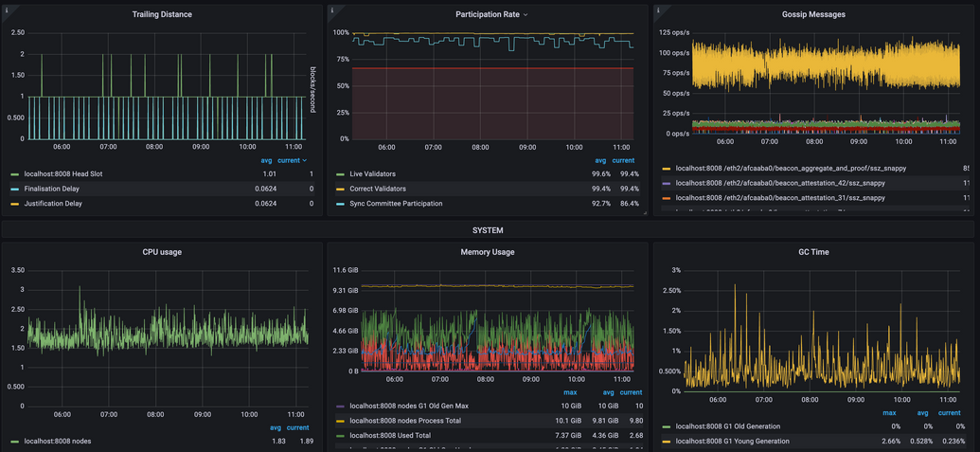This screenshot has width=980, height=452.
Task: Click the G1 Young Generation legend color icon
Action: point(667,442)
